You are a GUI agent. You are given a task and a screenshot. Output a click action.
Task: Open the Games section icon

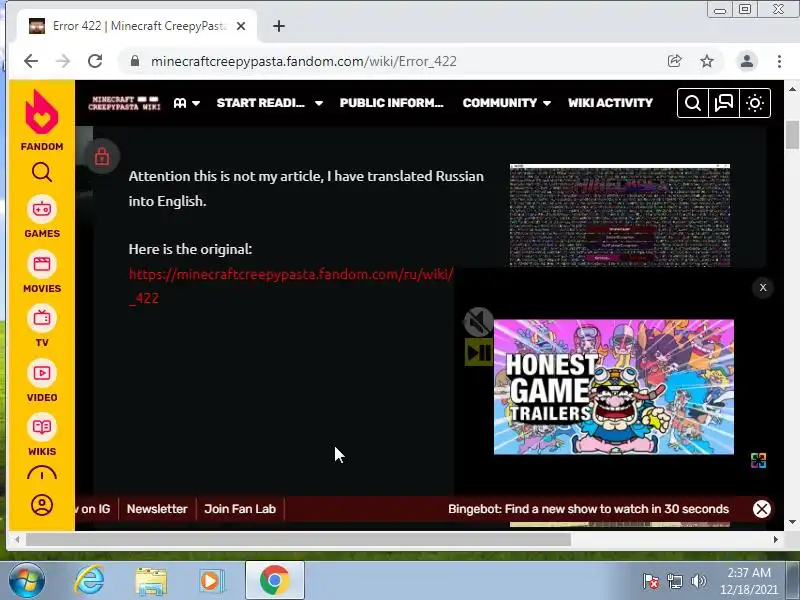tap(42, 209)
